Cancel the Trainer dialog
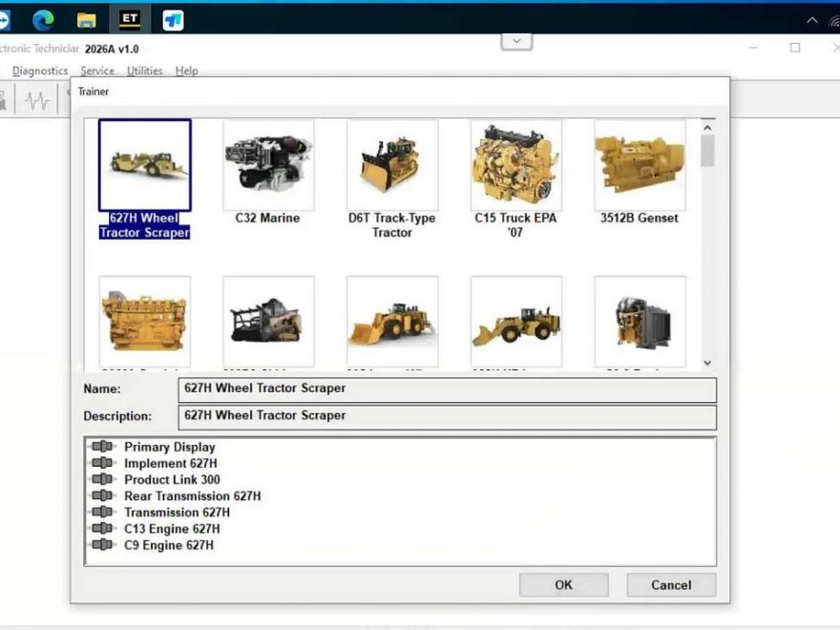 671,585
